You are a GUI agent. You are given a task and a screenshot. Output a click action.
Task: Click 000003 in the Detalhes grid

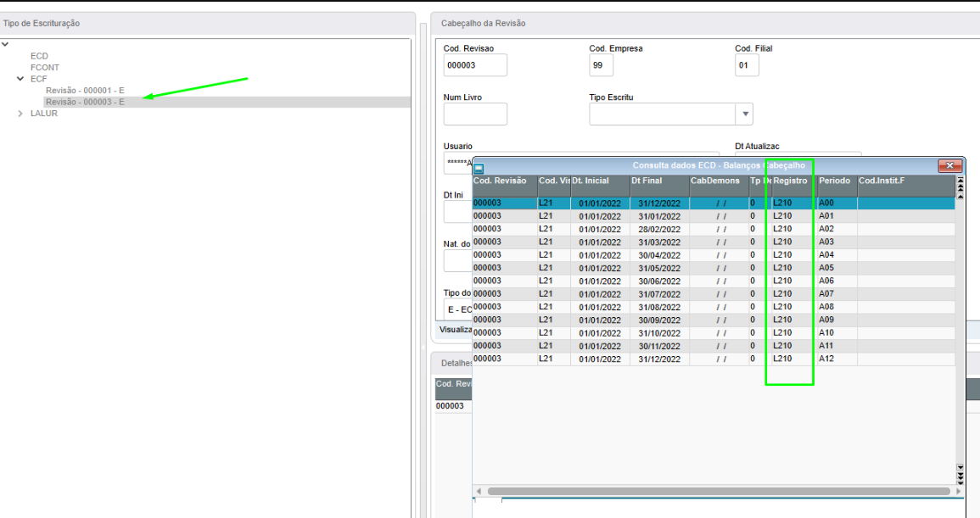point(450,406)
